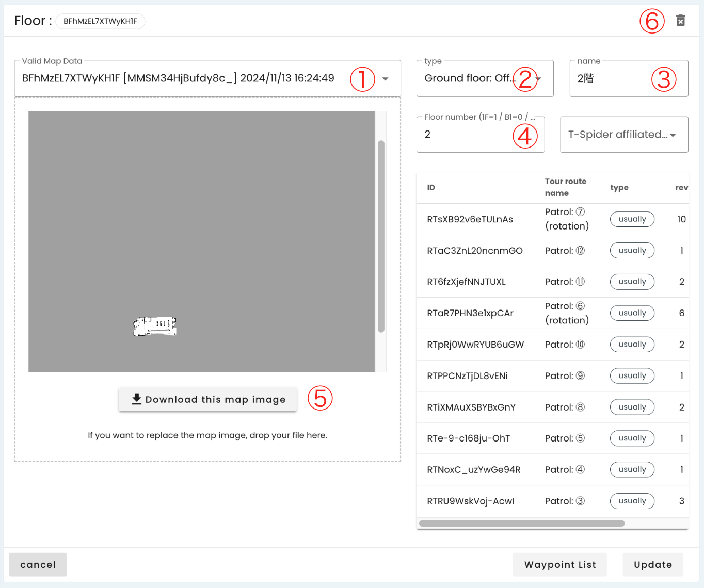Click the Update button
The width and height of the screenshot is (704, 588).
coord(653,565)
